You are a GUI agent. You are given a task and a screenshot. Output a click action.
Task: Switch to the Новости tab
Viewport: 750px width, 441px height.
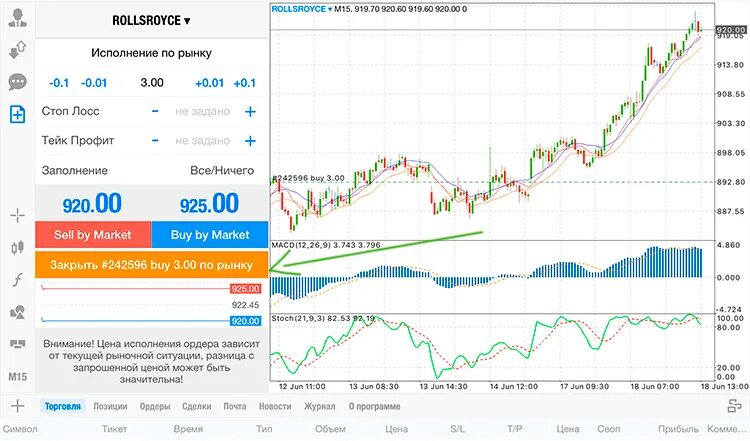pos(275,406)
